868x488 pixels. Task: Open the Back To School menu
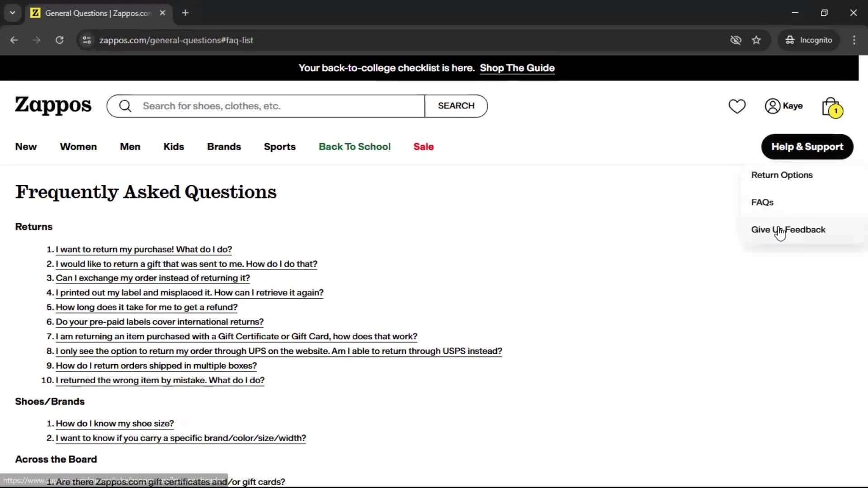coord(354,147)
